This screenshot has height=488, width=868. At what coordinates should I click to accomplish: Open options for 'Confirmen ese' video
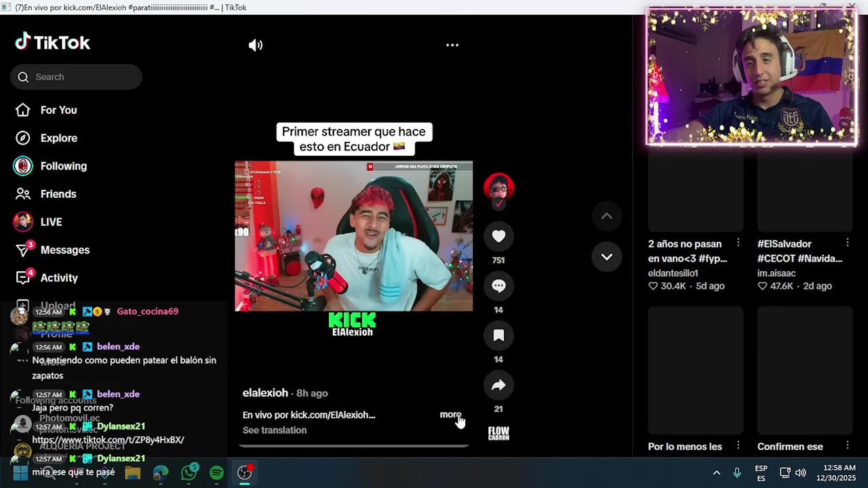848,445
